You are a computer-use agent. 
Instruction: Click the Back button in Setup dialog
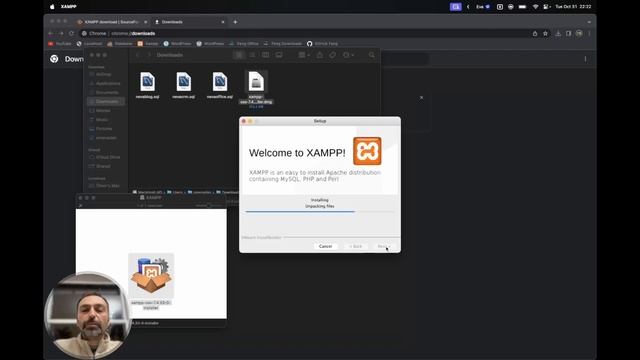tap(356, 246)
